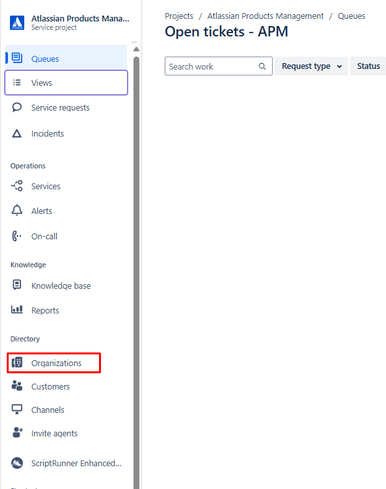The image size is (386, 489).
Task: Click the Invite agents person-plus icon
Action: (17, 432)
